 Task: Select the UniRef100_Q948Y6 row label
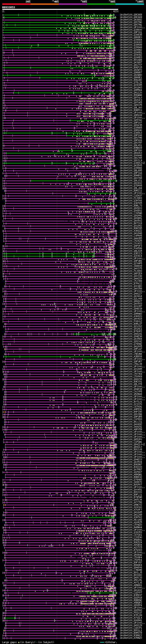coord(131,567)
